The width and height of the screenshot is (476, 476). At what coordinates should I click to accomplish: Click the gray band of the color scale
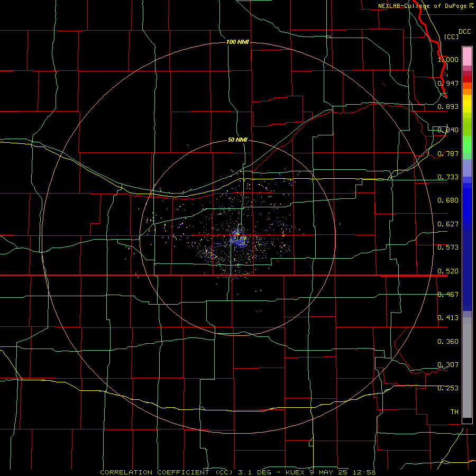click(x=467, y=368)
